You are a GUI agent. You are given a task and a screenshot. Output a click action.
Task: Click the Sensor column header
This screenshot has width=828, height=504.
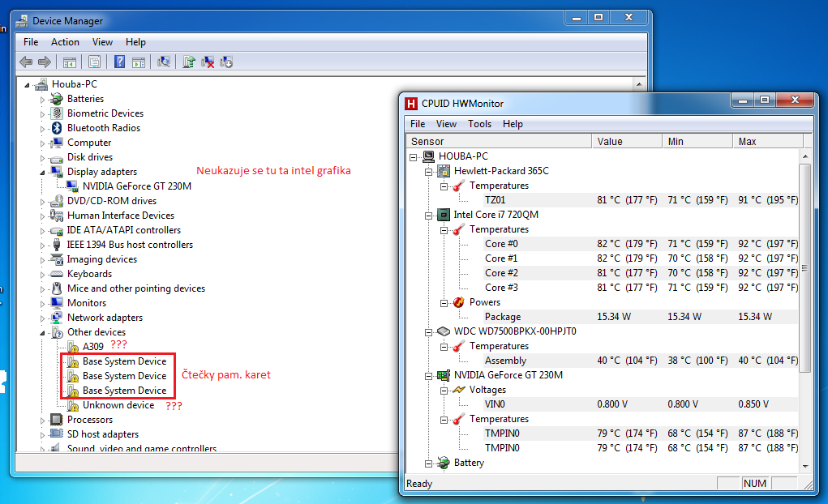499,142
